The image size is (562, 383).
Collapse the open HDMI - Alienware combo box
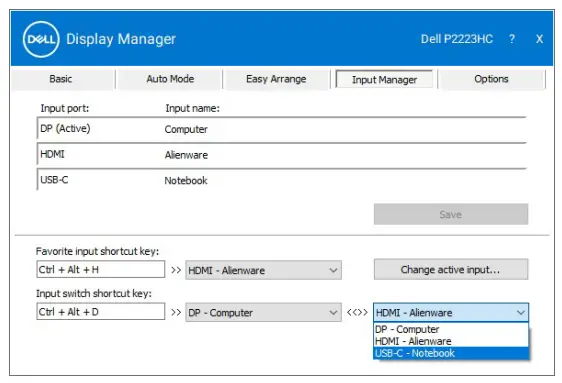[451, 312]
